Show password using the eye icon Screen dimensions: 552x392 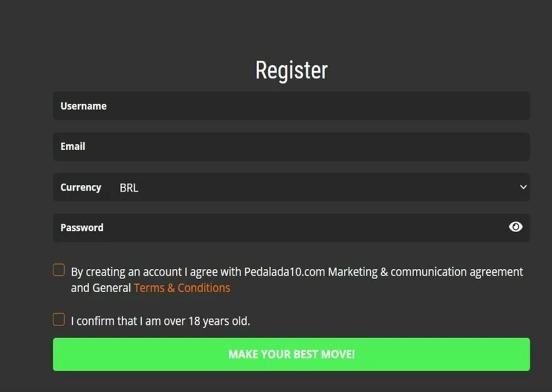point(516,227)
